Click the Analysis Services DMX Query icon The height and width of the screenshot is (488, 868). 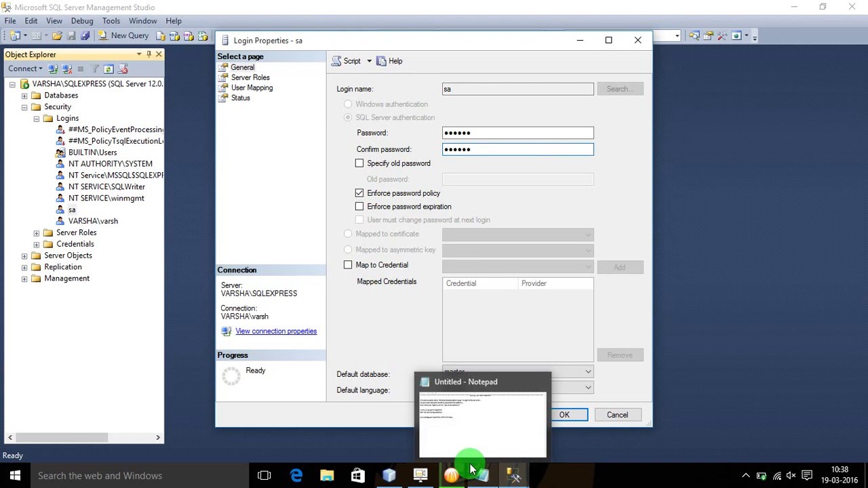coord(189,35)
